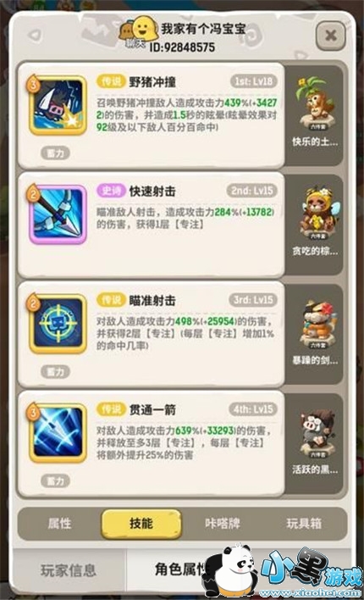
Task: Open the 瞄准射击 crosshair skill icon
Action: pyautogui.click(x=58, y=324)
